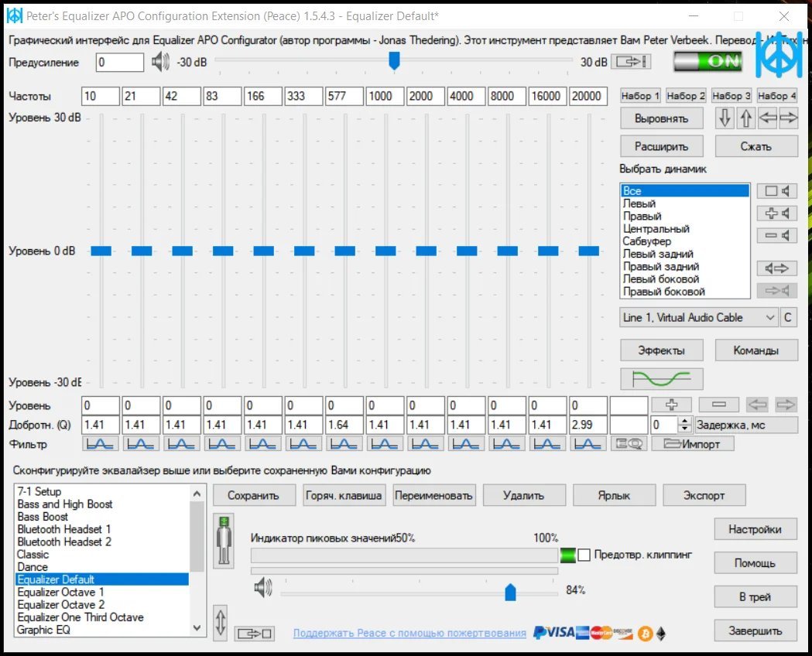
Task: Shift all sliders up with the up arrow
Action: [745, 118]
